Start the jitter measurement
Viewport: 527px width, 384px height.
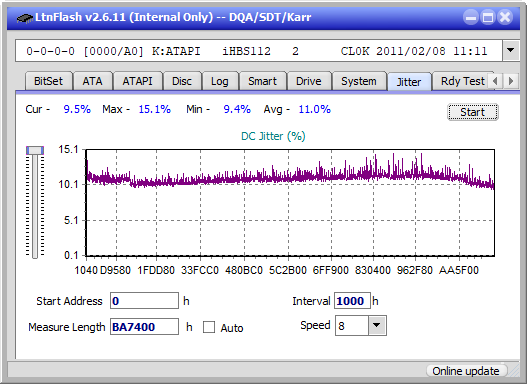[473, 112]
